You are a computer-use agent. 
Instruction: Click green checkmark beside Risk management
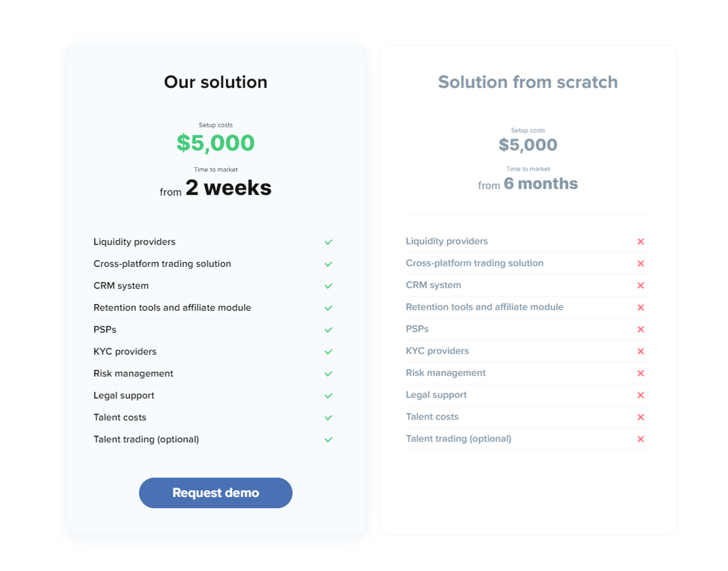pyautogui.click(x=328, y=374)
